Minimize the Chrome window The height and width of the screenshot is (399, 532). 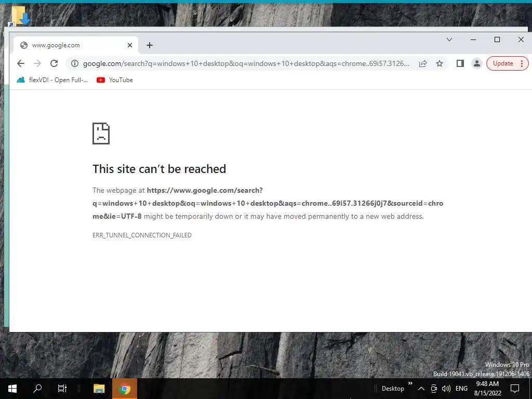coord(473,39)
